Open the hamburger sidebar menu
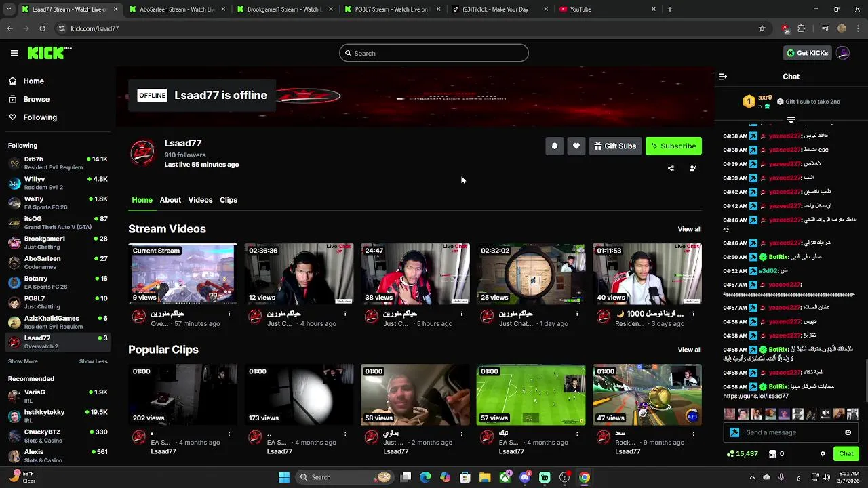This screenshot has height=488, width=868. click(x=14, y=53)
